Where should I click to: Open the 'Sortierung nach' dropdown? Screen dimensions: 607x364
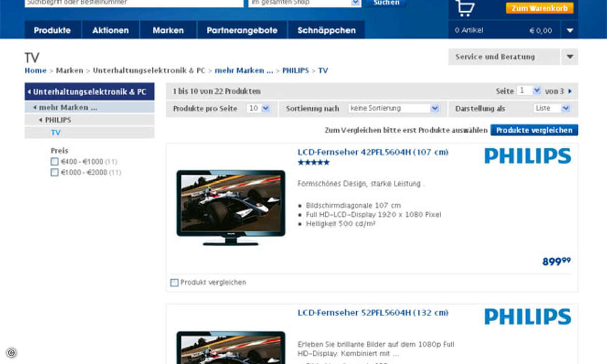tap(394, 108)
